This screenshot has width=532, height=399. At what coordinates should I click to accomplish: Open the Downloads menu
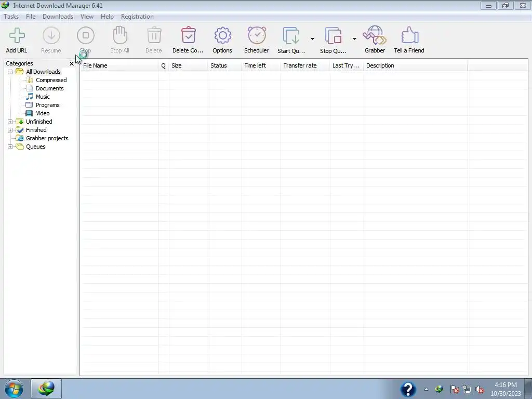pos(58,17)
